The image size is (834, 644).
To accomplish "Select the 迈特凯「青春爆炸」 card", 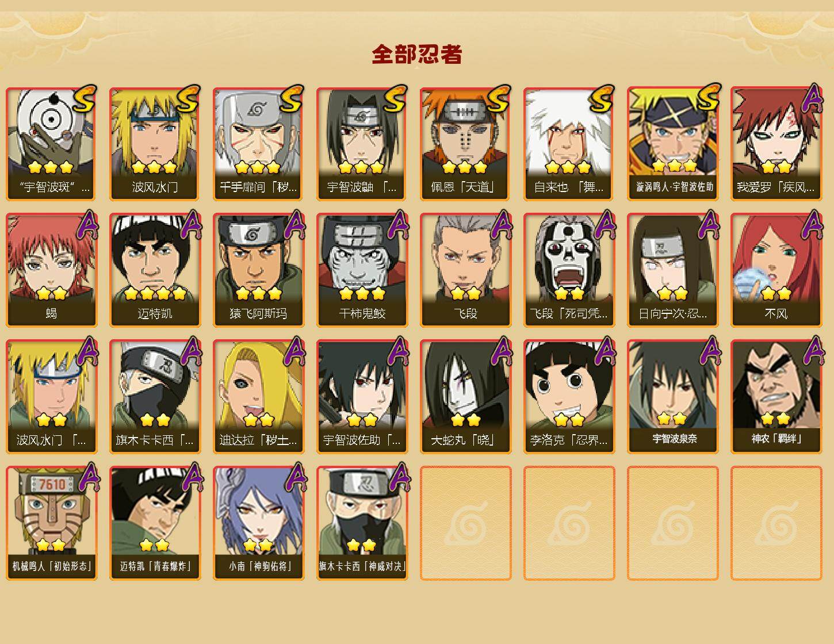I will click(x=155, y=523).
